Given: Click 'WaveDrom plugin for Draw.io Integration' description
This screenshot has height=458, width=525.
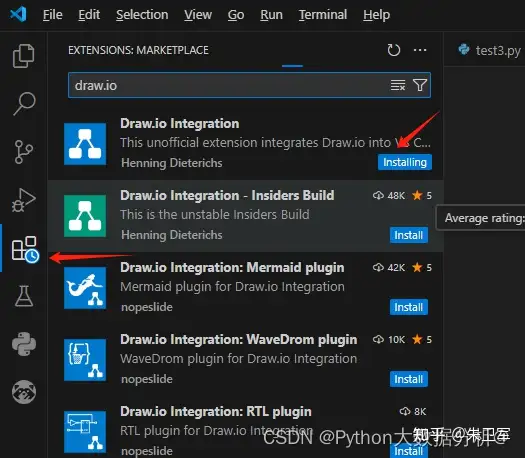Looking at the screenshot, I should [239, 359].
